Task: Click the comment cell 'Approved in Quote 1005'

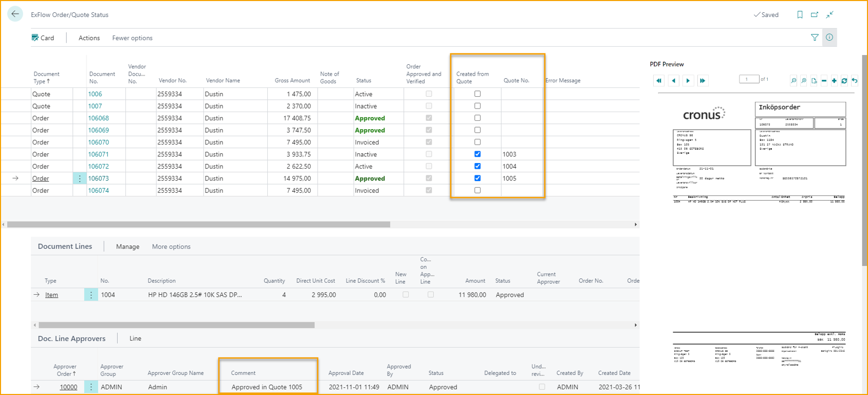Action: click(267, 387)
